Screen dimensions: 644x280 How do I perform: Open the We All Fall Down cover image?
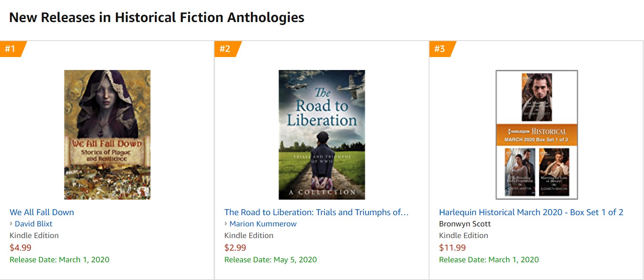pyautogui.click(x=107, y=134)
